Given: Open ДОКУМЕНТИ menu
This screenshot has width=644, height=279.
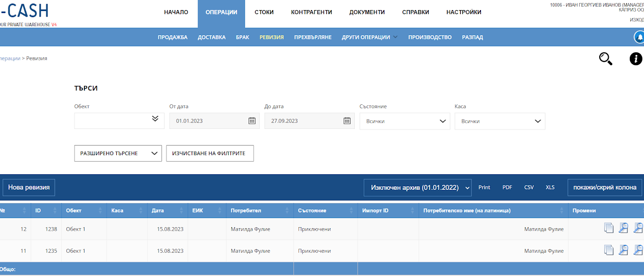Looking at the screenshot, I should [x=367, y=12].
